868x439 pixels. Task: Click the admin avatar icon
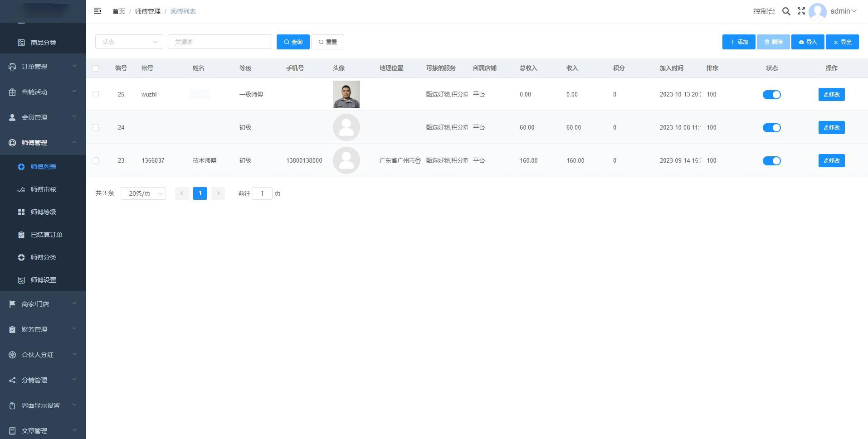tap(817, 11)
